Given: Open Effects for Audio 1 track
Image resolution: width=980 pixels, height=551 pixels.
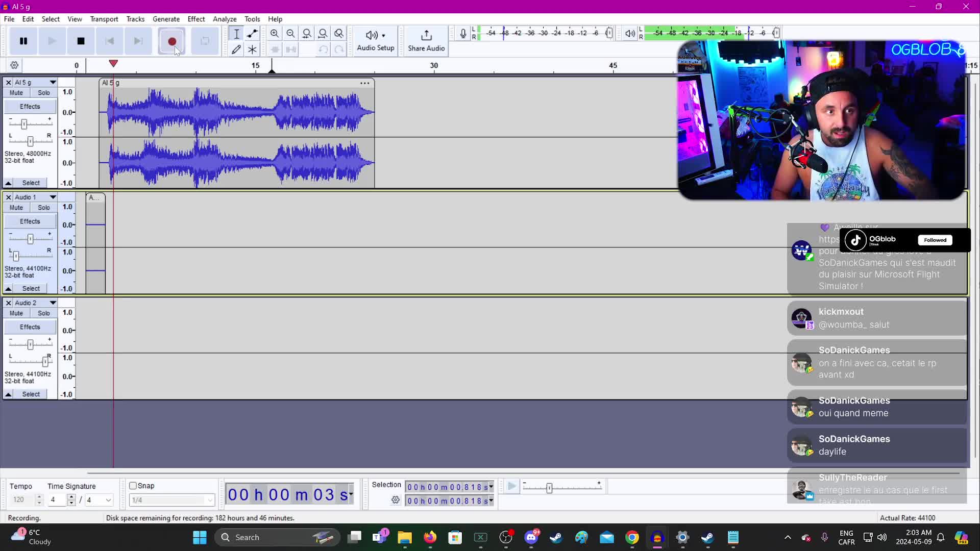Looking at the screenshot, I should pos(30,221).
